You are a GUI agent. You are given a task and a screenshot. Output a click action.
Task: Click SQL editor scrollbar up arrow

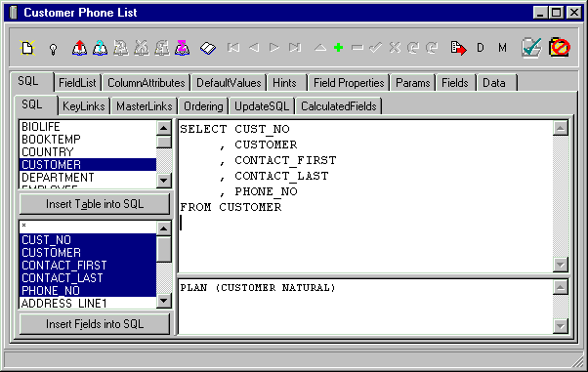pos(561,128)
